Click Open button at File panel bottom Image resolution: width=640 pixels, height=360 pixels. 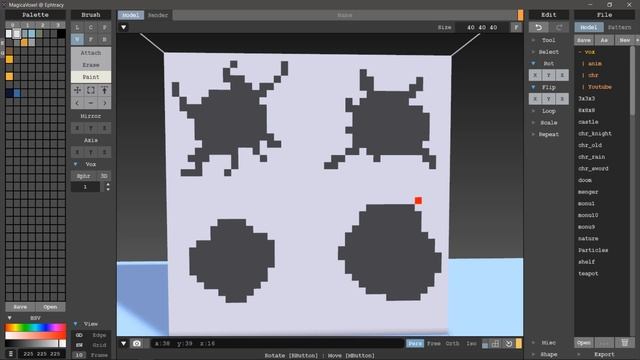(584, 342)
